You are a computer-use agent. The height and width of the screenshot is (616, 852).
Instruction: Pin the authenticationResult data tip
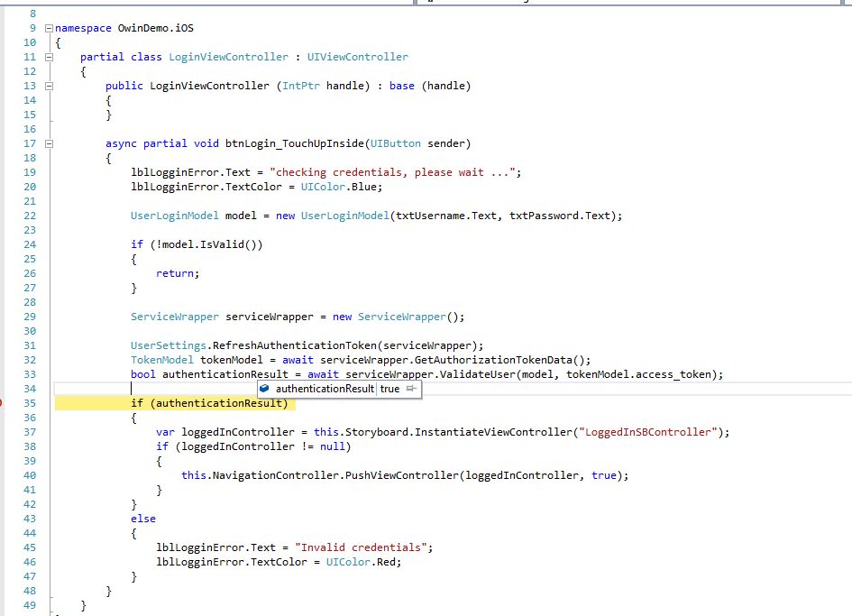pos(411,389)
